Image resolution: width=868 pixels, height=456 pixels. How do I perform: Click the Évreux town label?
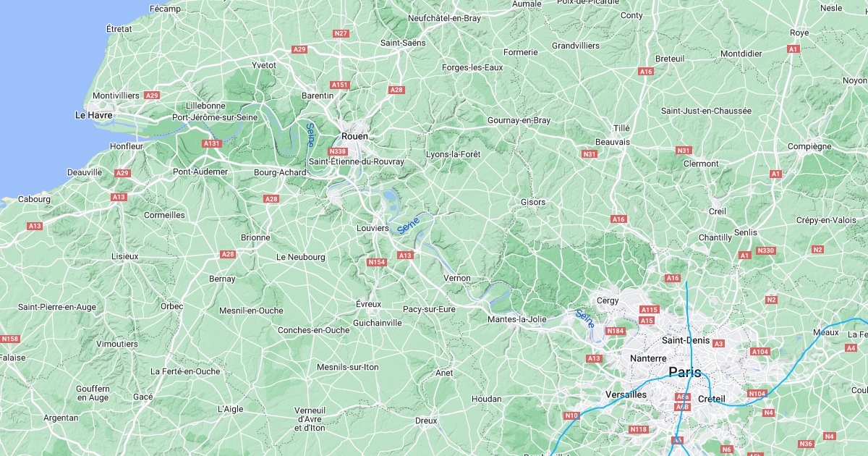[368, 304]
